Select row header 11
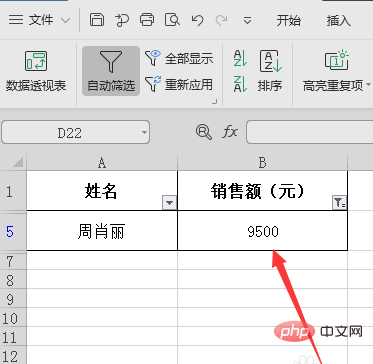 click(x=13, y=337)
